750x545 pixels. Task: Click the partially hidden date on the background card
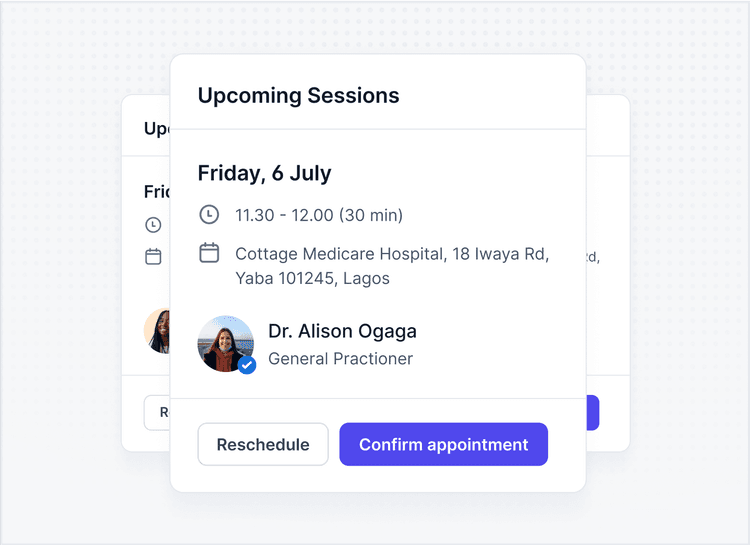(x=157, y=191)
